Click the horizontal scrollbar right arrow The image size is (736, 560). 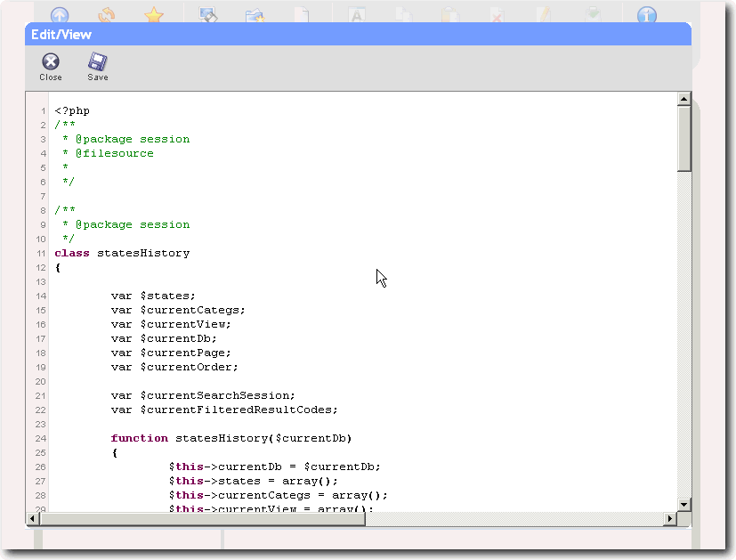click(670, 519)
